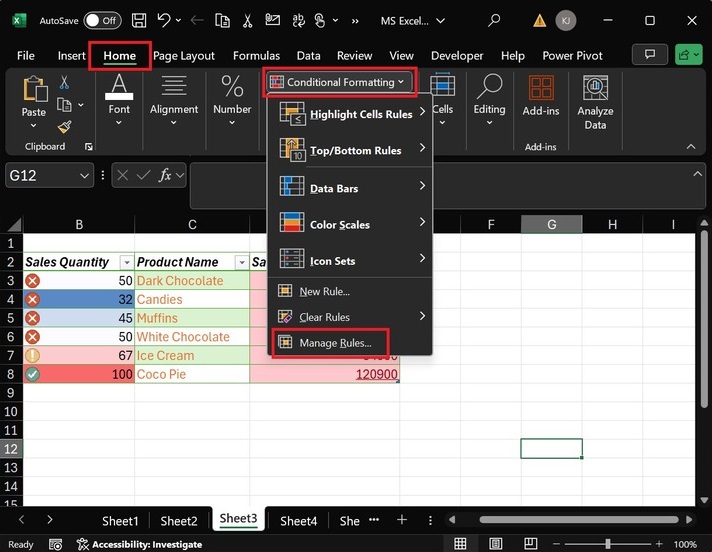712x552 pixels.
Task: Expand the Name Box dropdown arrow
Action: point(84,176)
